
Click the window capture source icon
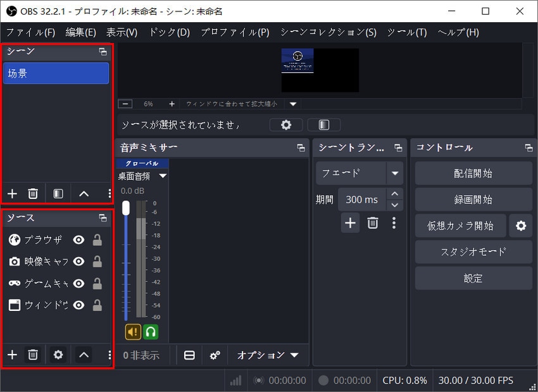(15, 305)
